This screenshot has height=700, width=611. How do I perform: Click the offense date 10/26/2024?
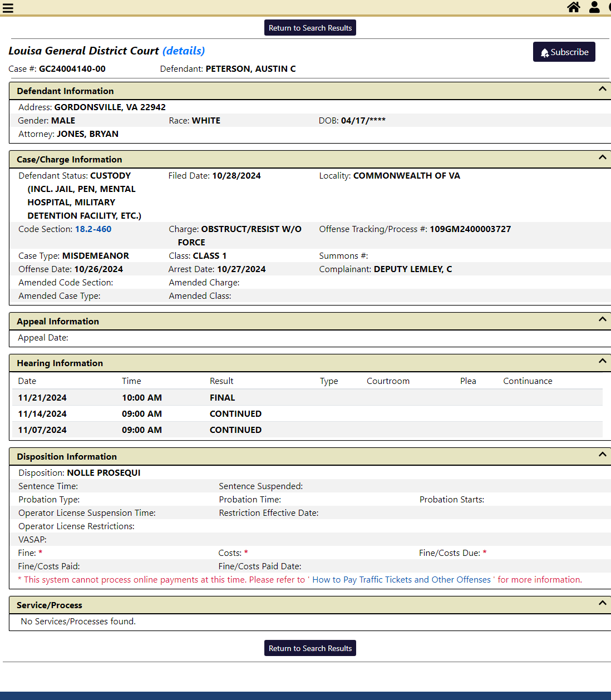pos(98,269)
